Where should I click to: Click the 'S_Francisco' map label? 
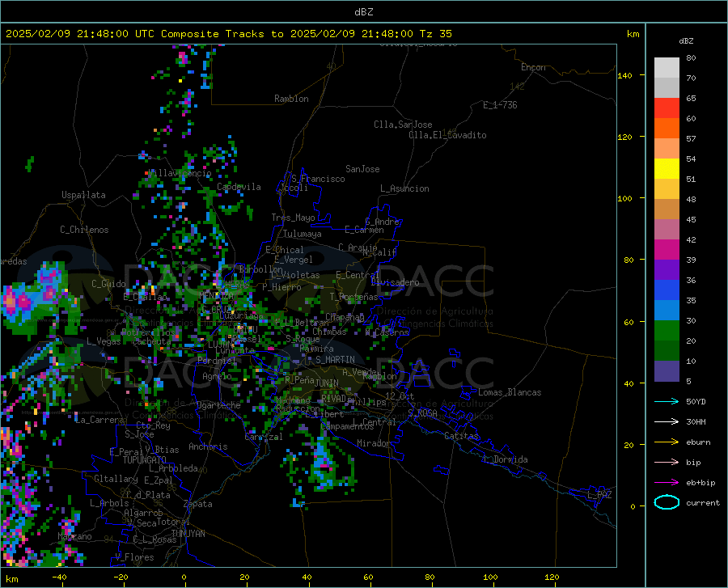(x=318, y=179)
